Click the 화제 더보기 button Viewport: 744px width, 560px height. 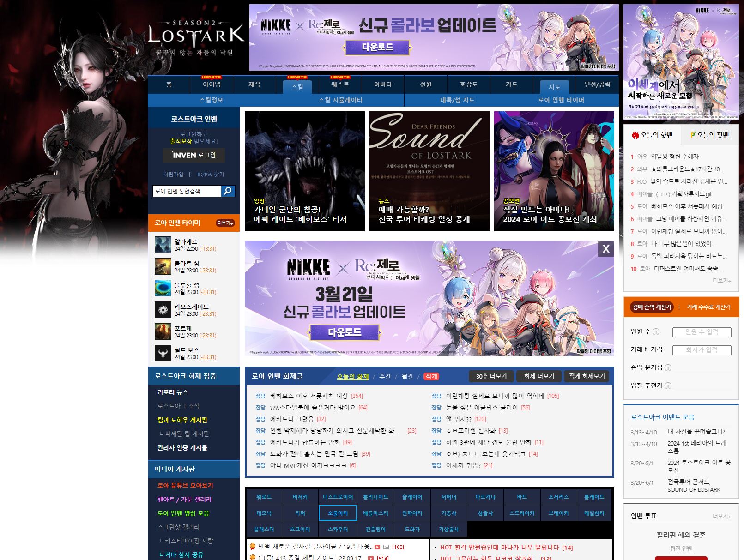pyautogui.click(x=538, y=376)
